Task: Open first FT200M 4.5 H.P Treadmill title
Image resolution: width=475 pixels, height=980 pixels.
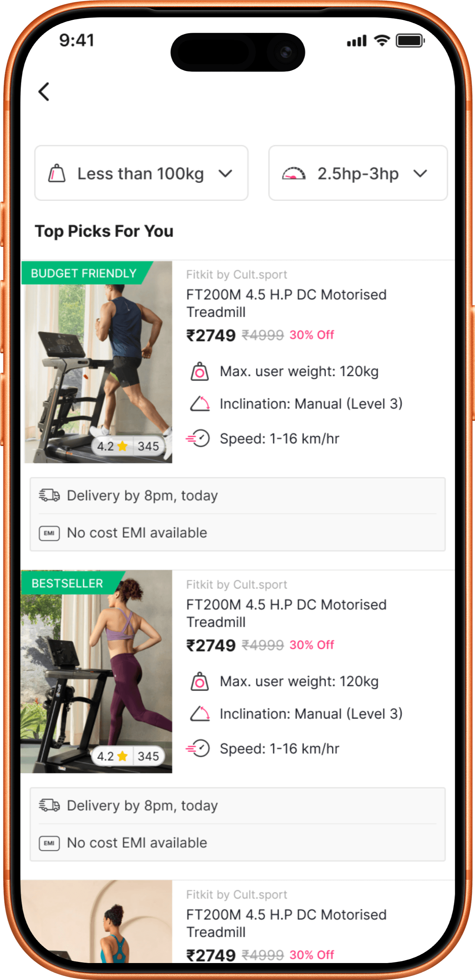Action: 286,303
